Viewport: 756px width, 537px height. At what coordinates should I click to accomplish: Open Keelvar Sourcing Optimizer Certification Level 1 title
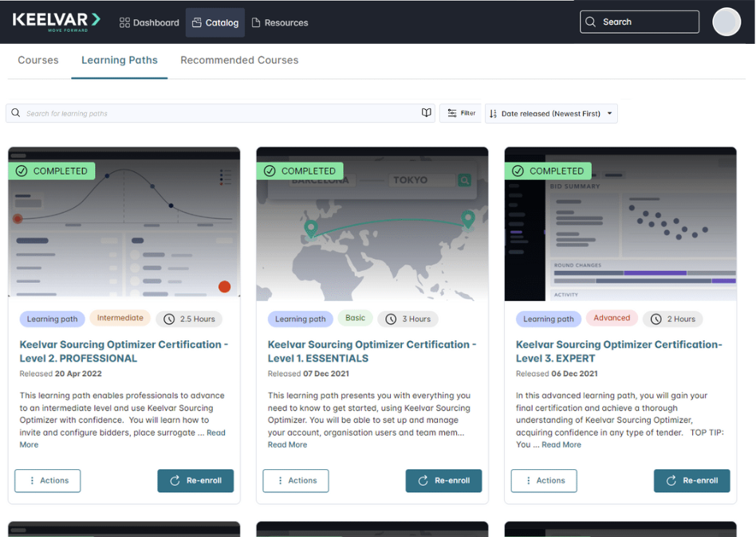pos(372,351)
